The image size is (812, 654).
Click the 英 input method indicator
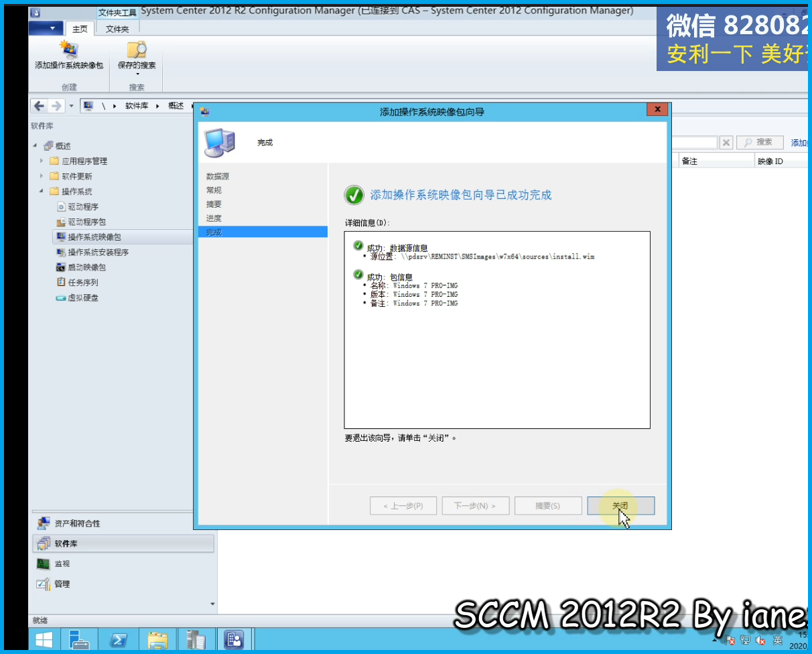coord(778,641)
